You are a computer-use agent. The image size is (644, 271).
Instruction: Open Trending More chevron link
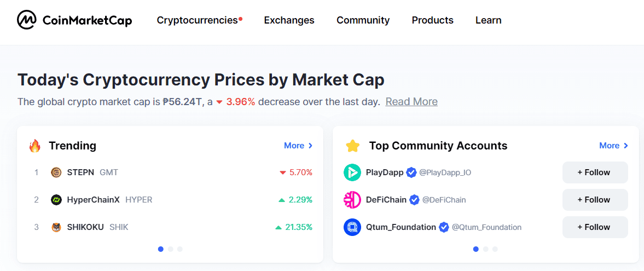coord(298,146)
